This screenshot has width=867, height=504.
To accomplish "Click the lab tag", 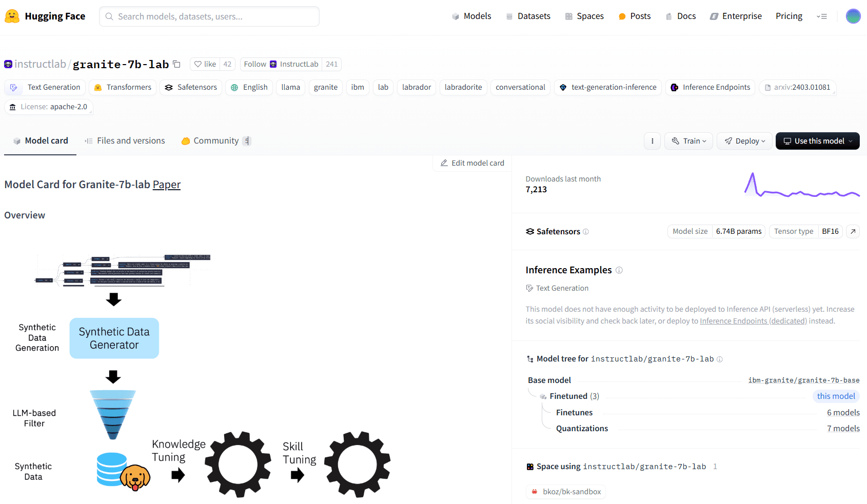I will (383, 87).
